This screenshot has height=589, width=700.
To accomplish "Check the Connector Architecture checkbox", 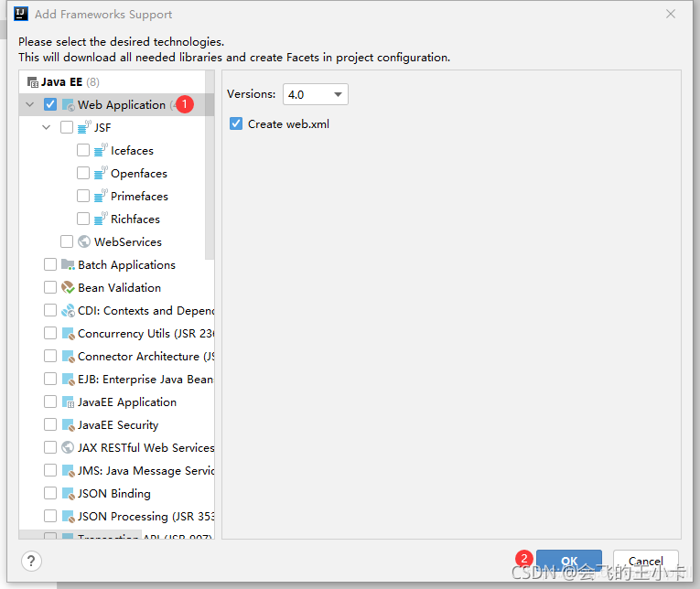I will [x=50, y=356].
